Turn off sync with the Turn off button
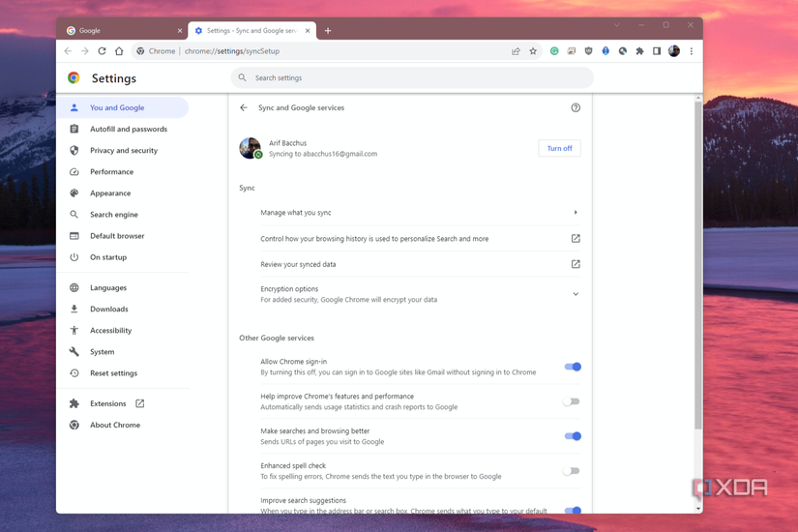This screenshot has width=798, height=532. tap(559, 148)
